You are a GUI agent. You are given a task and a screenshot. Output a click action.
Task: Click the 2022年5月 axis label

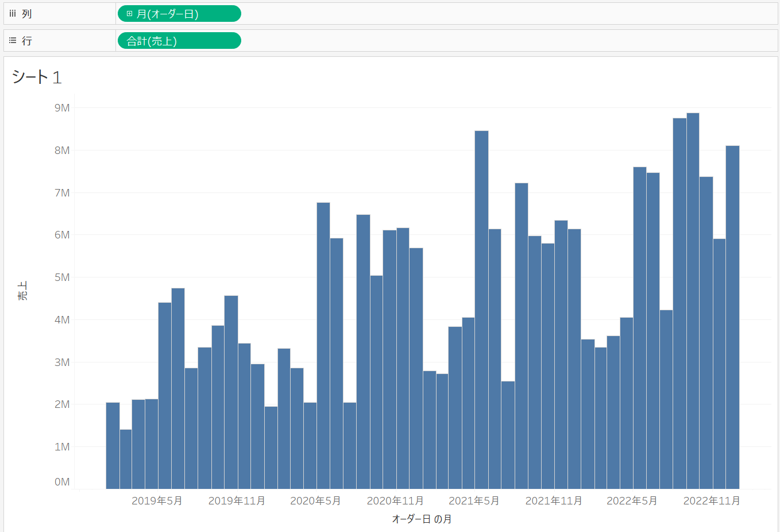[632, 501]
